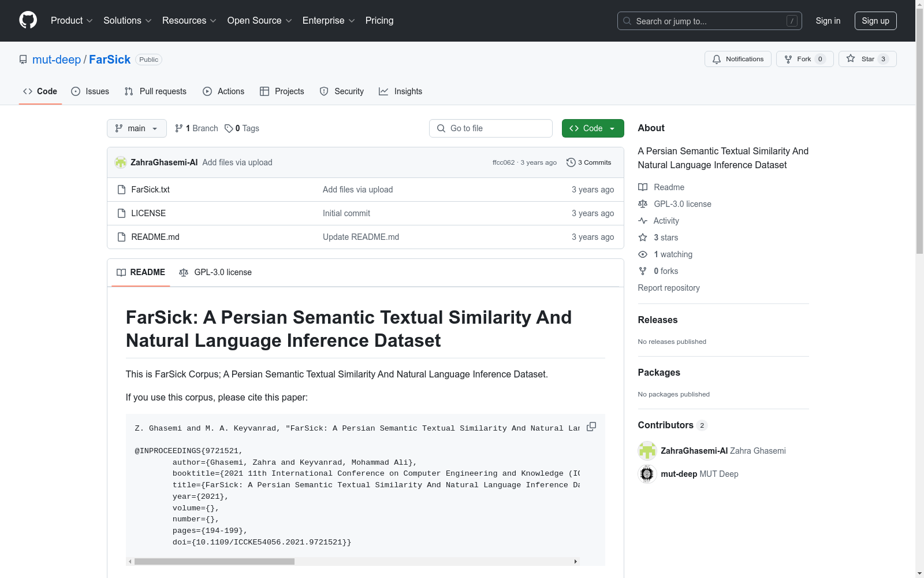924x578 pixels.
Task: Fork the repository
Action: [805, 59]
